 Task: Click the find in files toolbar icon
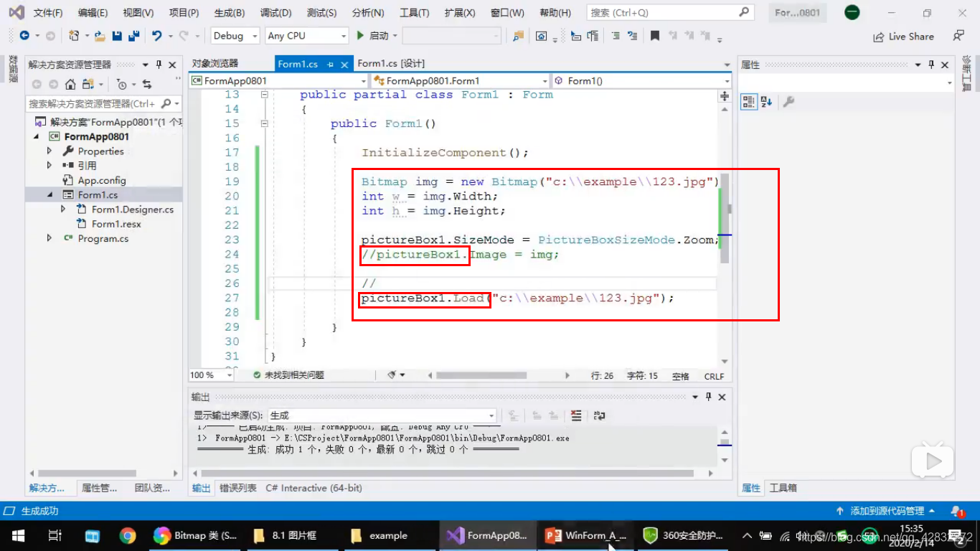coord(518,36)
